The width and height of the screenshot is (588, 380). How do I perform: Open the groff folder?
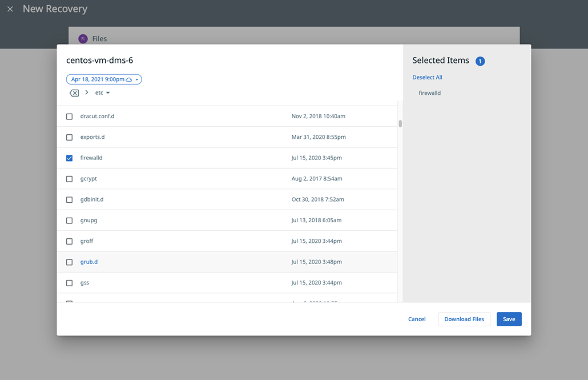coord(87,241)
